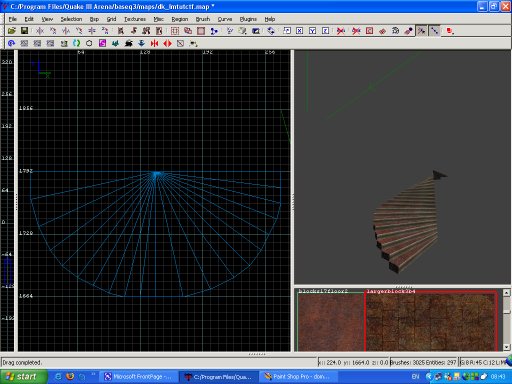
Task: Open the Region menu
Action: pos(180,19)
